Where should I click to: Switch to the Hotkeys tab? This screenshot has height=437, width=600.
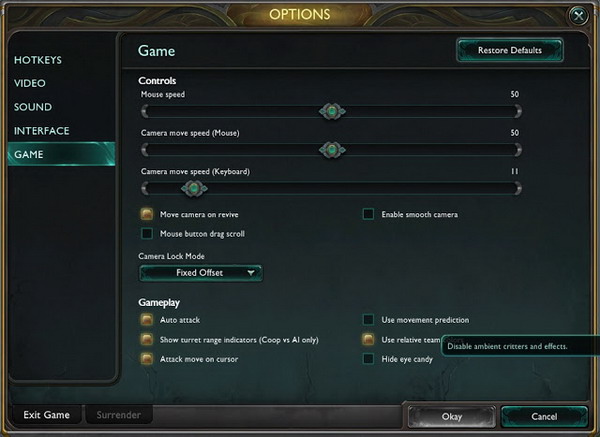coord(36,60)
